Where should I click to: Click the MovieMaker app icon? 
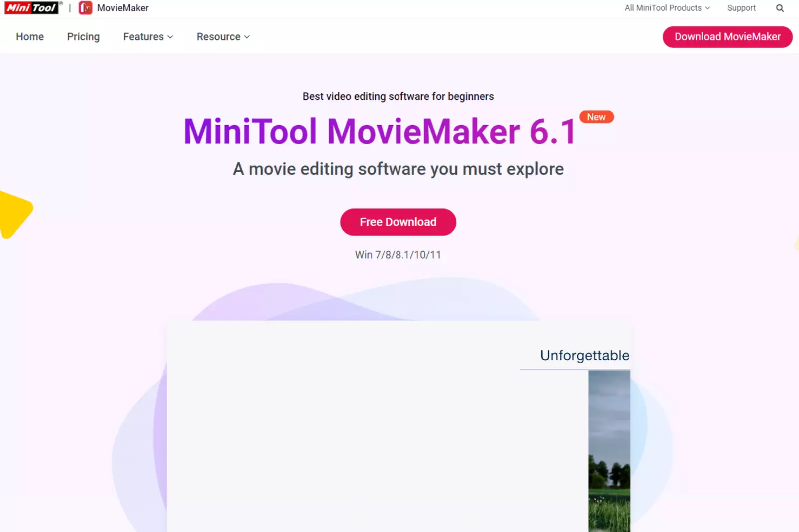point(86,8)
